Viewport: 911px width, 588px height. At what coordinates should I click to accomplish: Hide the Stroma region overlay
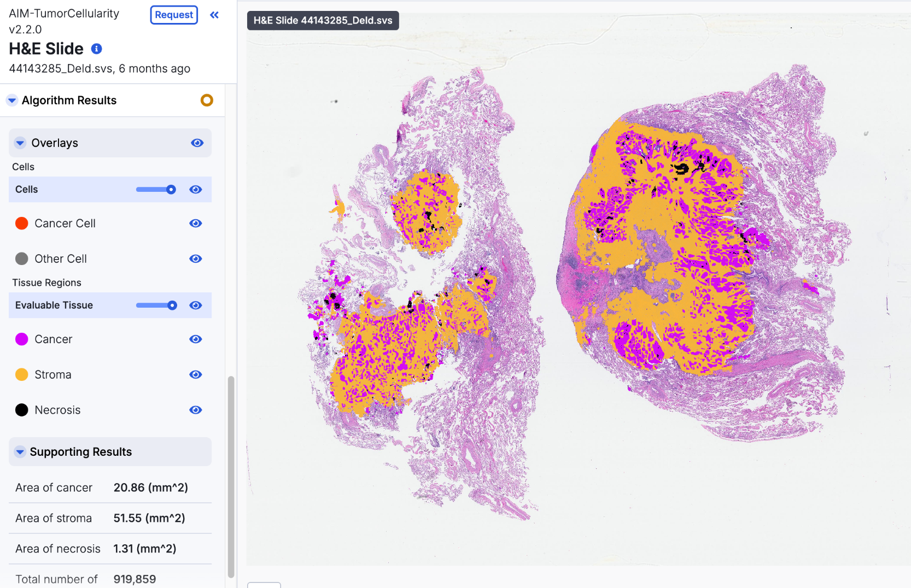tap(196, 375)
